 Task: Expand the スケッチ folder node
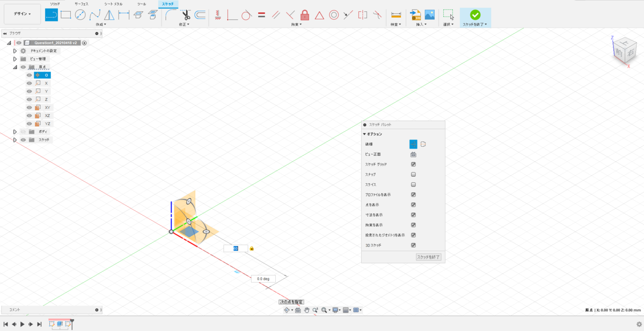click(x=15, y=140)
